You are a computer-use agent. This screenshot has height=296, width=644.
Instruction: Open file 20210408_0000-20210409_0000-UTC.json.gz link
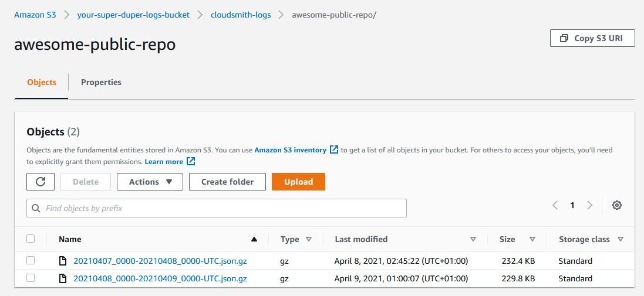pos(160,278)
